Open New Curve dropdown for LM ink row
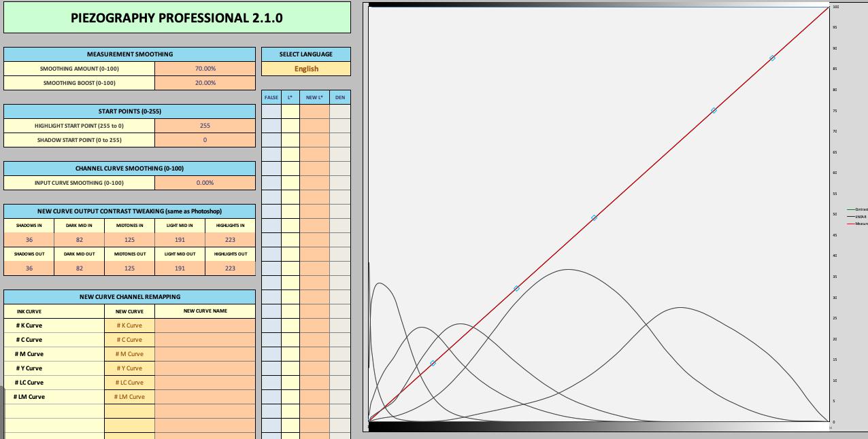 pos(130,397)
